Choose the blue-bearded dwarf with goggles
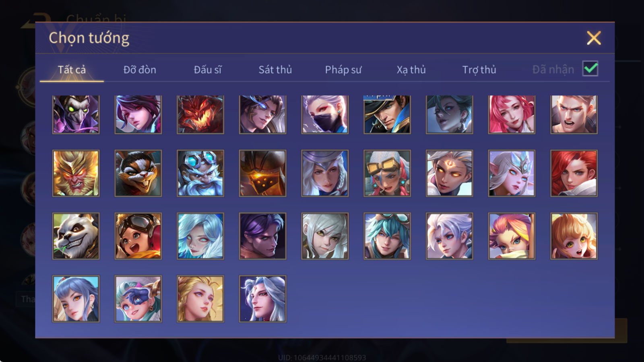 click(x=200, y=173)
